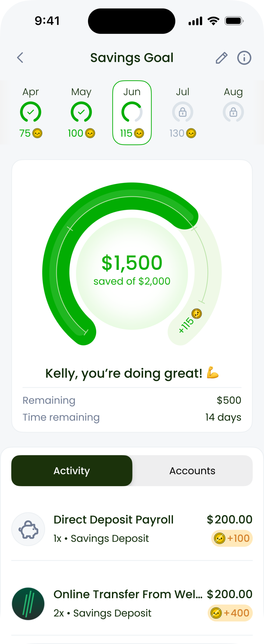This screenshot has height=644, width=264.
Task: Tap the July lock icon
Action: [183, 112]
